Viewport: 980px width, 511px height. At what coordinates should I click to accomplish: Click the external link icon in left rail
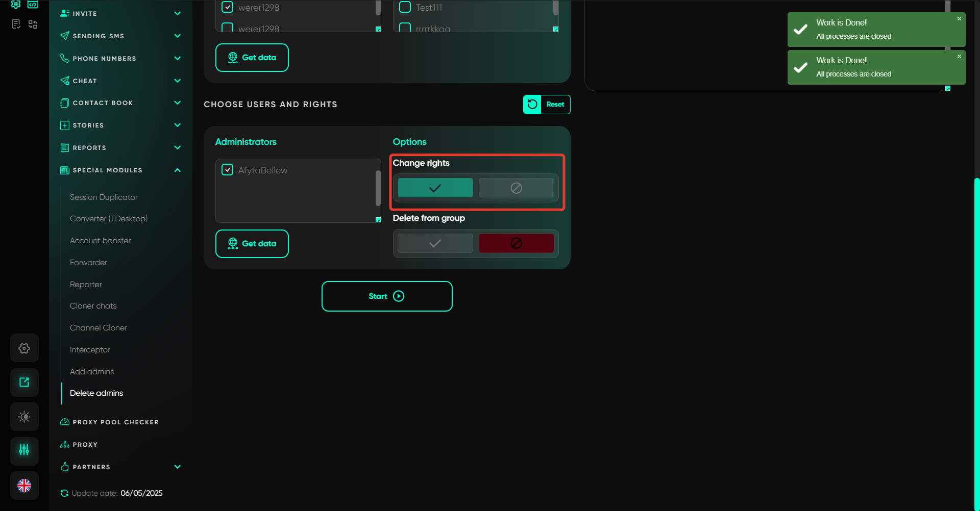pyautogui.click(x=24, y=382)
